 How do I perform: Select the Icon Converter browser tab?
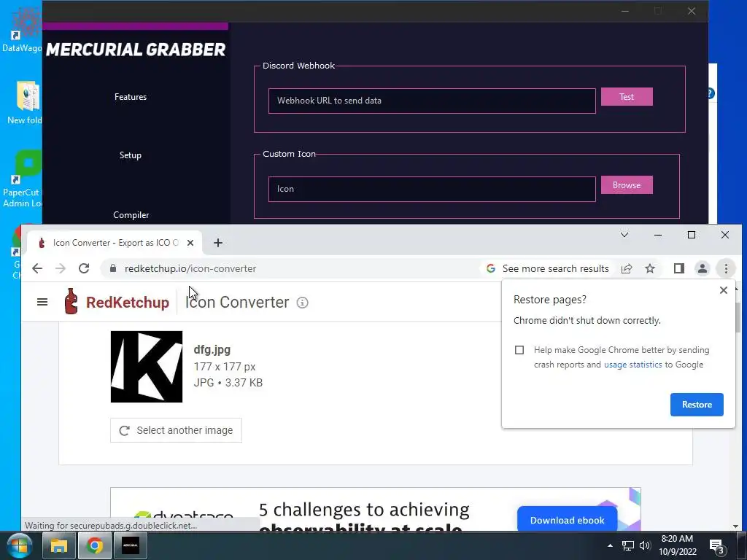(115, 243)
